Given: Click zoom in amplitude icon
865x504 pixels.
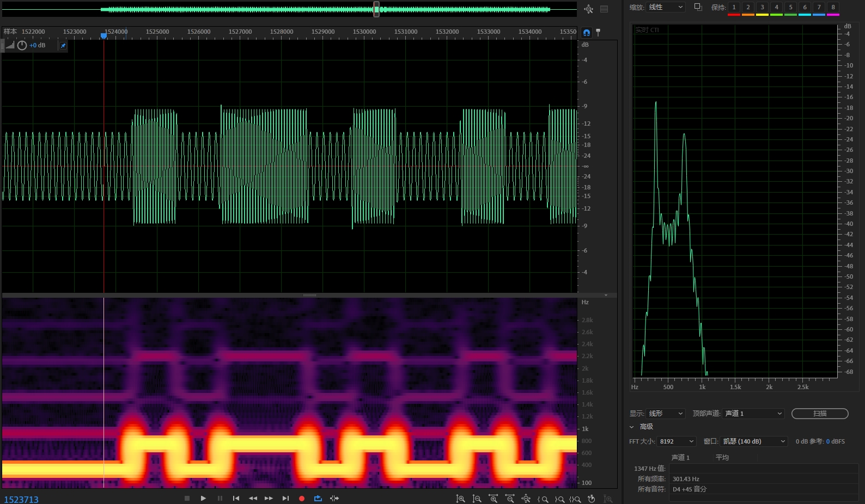Looking at the screenshot, I should (x=461, y=499).
